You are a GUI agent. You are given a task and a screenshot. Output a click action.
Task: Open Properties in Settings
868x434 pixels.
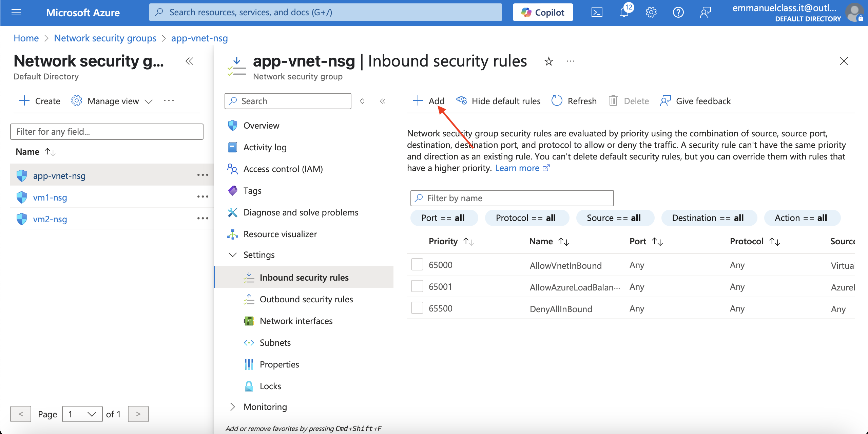point(279,364)
